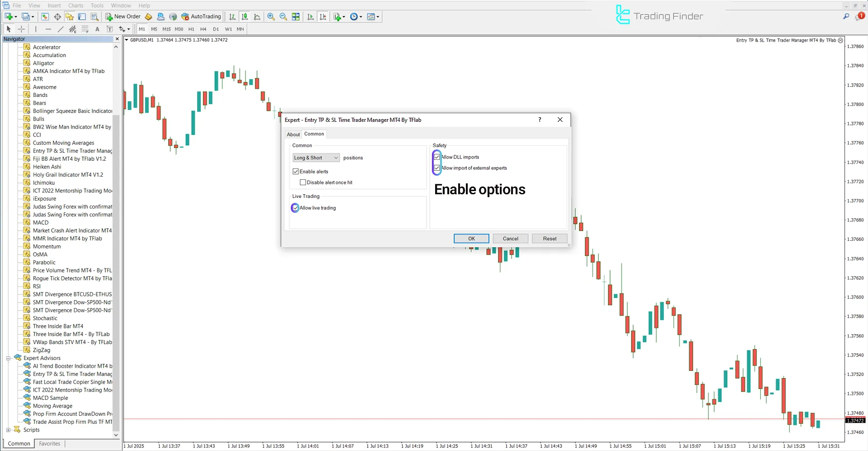
Task: Collapse the Expert Advisors tree node
Action: click(8, 358)
